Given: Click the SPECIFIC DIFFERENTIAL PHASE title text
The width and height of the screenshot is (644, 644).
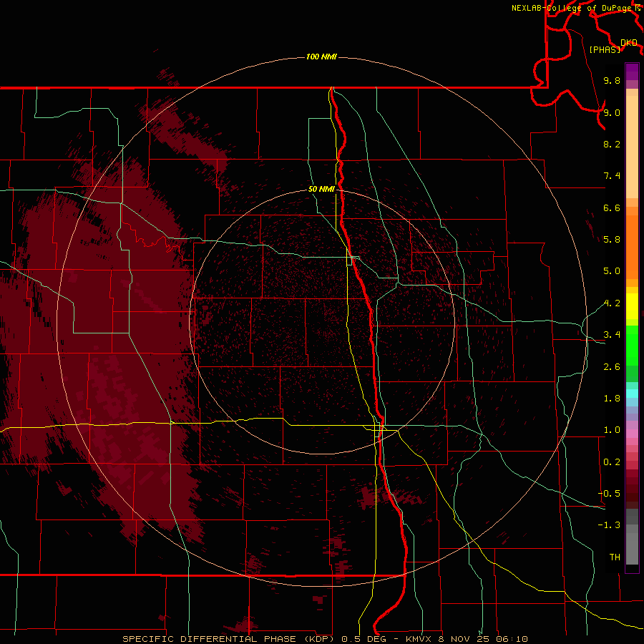Looking at the screenshot, I should click(x=209, y=639).
